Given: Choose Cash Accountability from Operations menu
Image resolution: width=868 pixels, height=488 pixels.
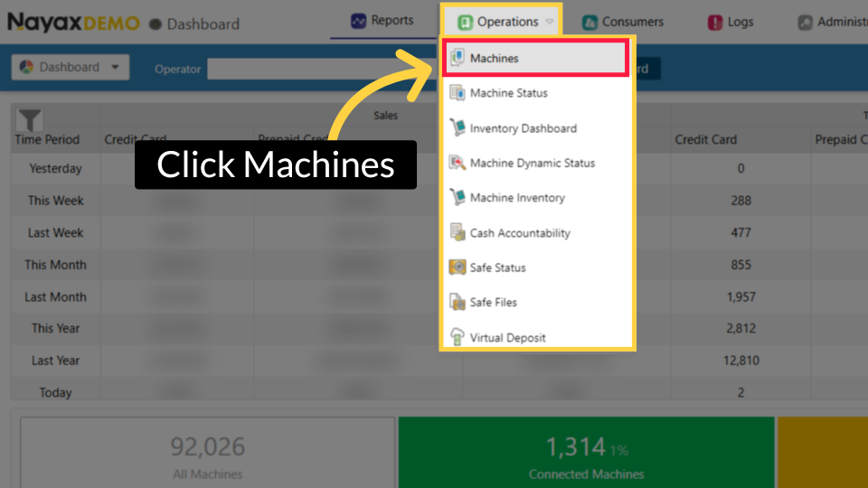Looking at the screenshot, I should pos(520,233).
